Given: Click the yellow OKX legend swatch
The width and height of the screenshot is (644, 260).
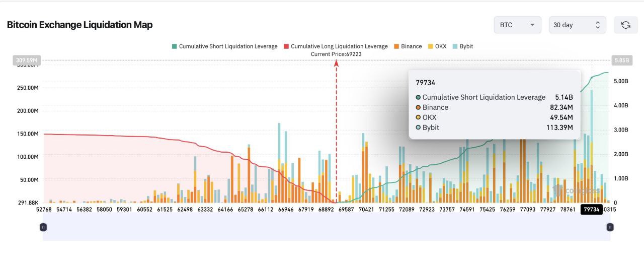Looking at the screenshot, I should click(x=430, y=46).
